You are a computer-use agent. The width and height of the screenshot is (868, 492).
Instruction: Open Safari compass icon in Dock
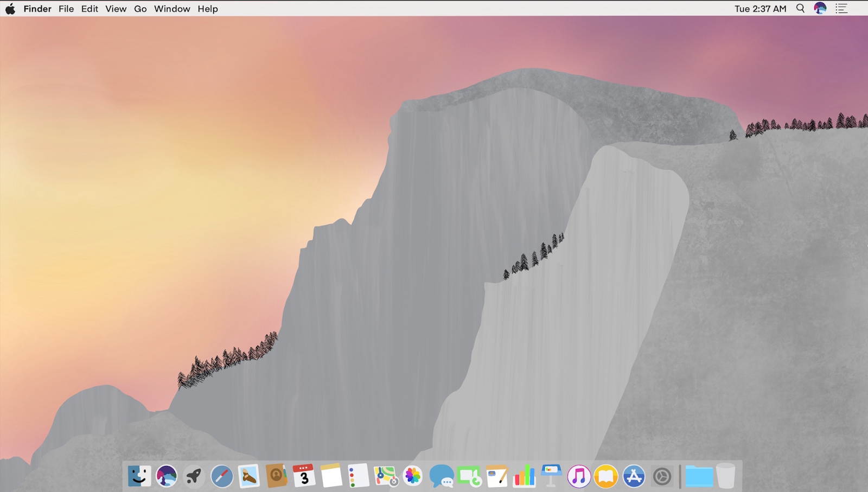pyautogui.click(x=221, y=476)
